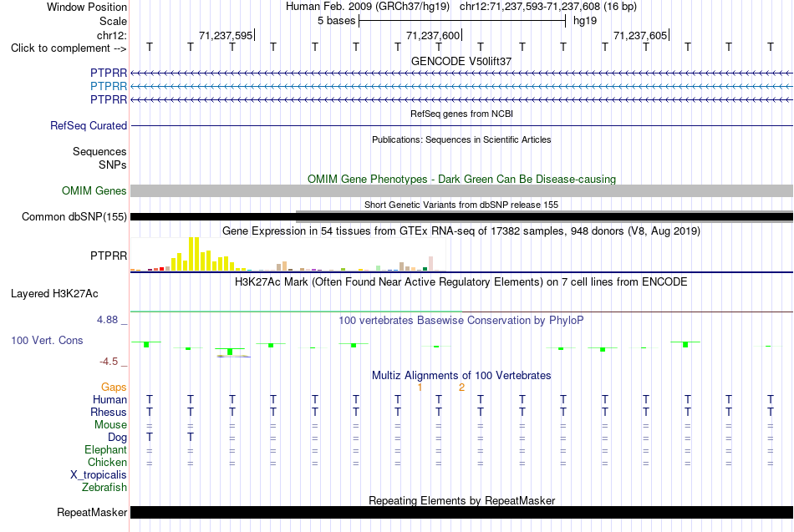Click the 'Repeating Elements by RepeatMasker' title
The image size is (794, 532).
click(x=461, y=501)
